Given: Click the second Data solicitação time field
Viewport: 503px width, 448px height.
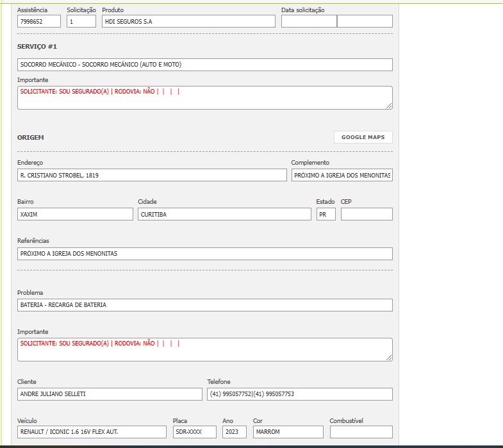Looking at the screenshot, I should pyautogui.click(x=365, y=21).
